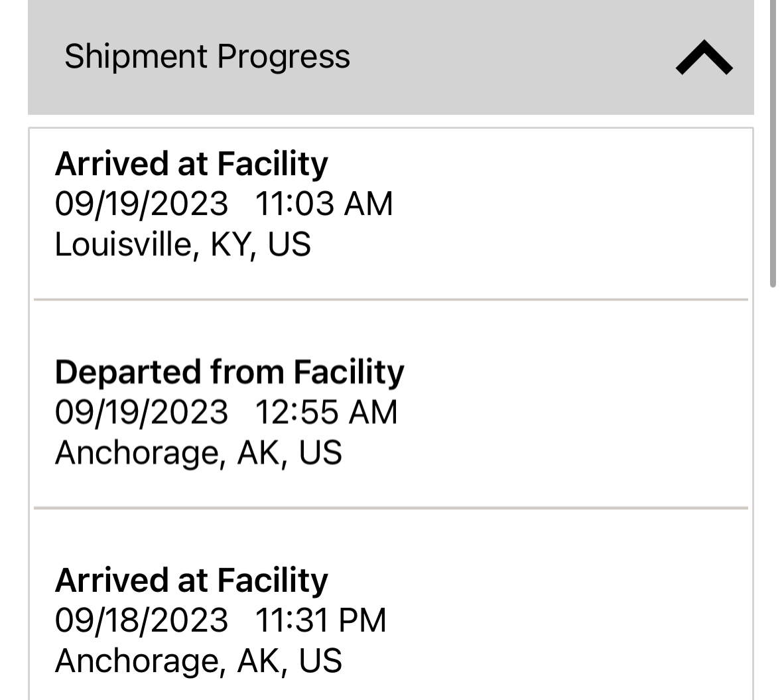782x700 pixels.
Task: Click the divider below Louisville entry
Action: point(391,300)
